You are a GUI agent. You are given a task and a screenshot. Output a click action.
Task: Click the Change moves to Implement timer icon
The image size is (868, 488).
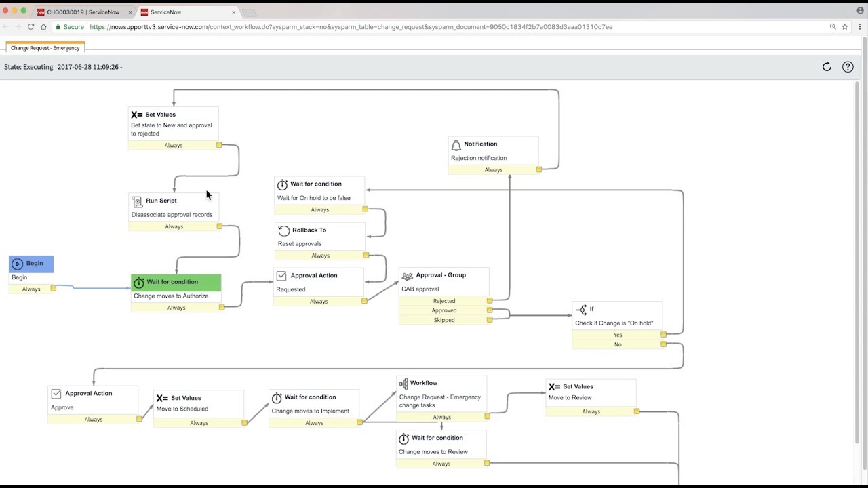click(277, 398)
